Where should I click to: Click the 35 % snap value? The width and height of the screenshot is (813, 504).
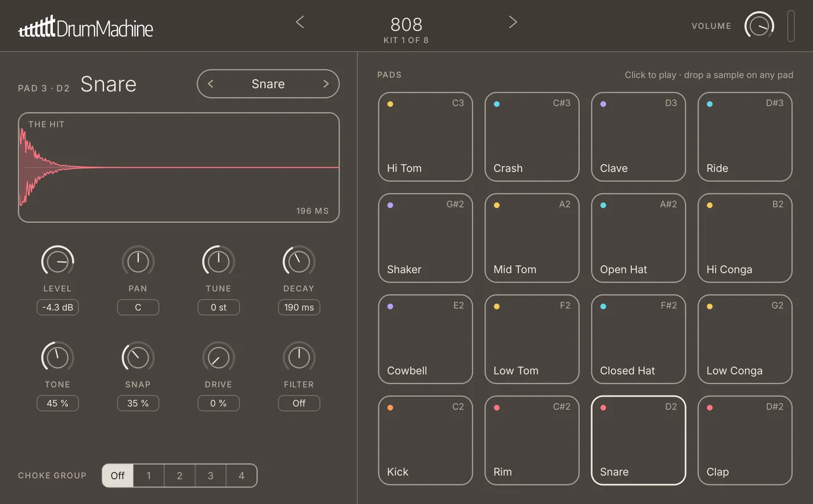click(x=138, y=403)
